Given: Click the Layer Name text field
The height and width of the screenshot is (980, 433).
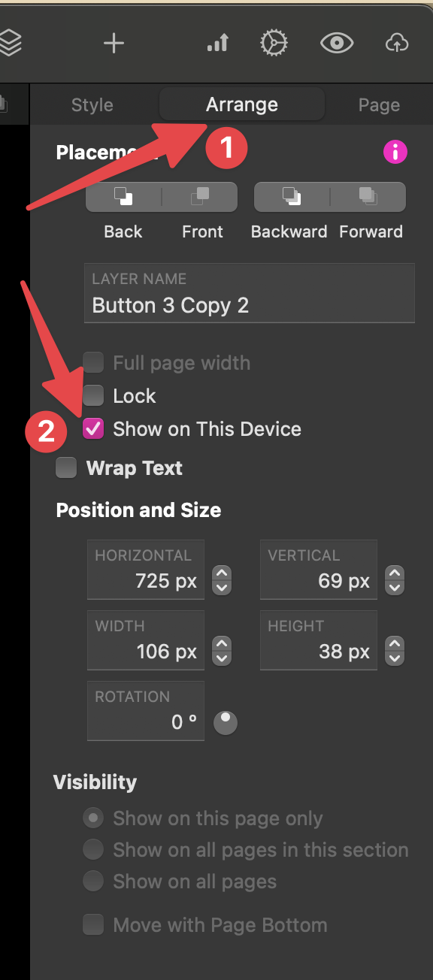Looking at the screenshot, I should [250, 293].
